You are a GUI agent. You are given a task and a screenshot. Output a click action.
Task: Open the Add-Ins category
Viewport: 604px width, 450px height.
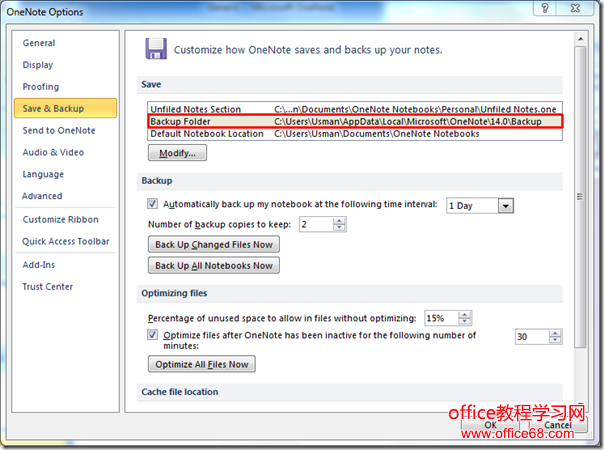point(39,265)
